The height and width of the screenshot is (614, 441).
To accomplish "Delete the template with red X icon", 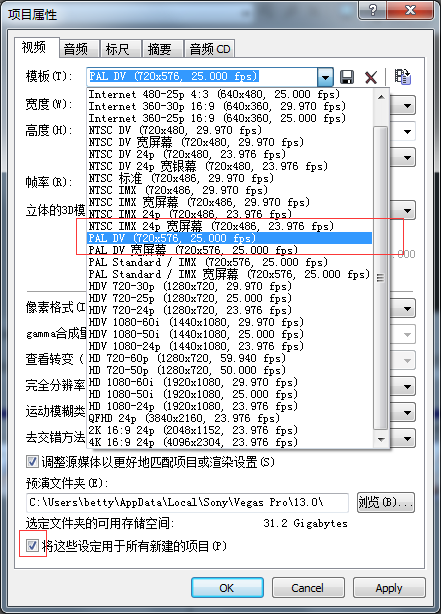I will pos(371,77).
